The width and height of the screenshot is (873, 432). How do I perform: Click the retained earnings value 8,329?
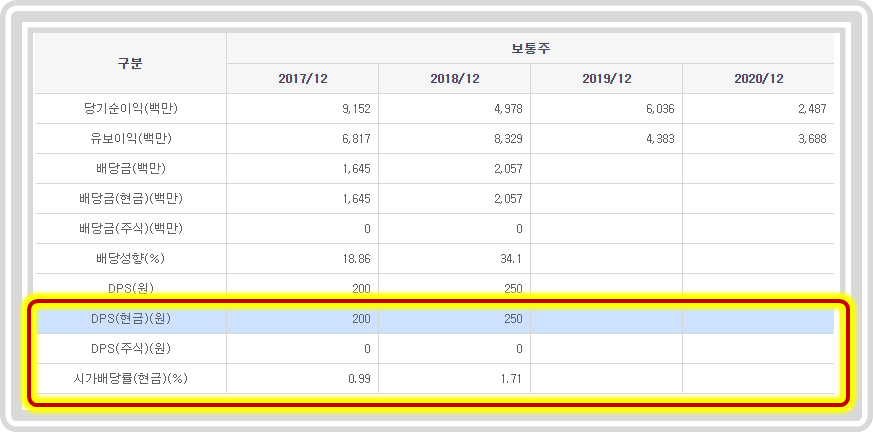[508, 139]
